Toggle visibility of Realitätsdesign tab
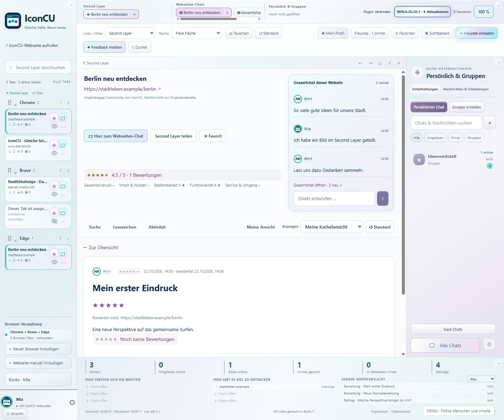Screen dimensions: 504x420 pyautogui.click(x=54, y=194)
